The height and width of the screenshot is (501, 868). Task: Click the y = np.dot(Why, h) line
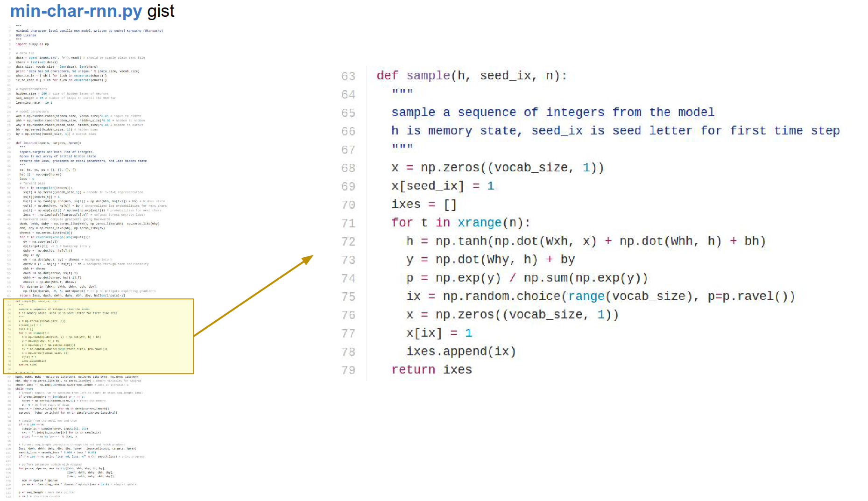click(x=490, y=260)
